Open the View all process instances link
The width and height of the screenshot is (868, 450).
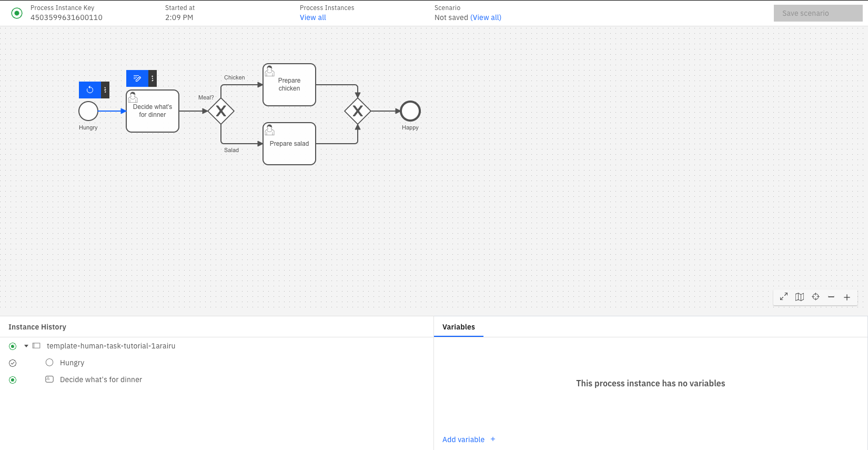tap(313, 17)
